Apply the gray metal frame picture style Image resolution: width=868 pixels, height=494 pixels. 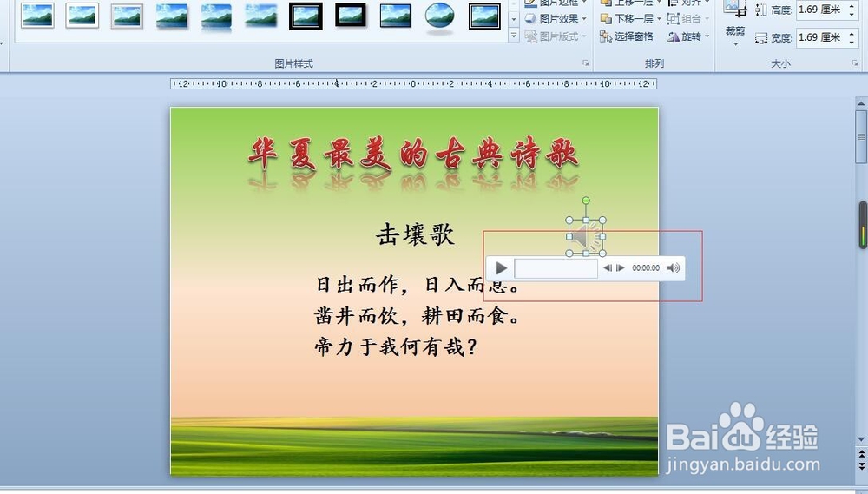tap(128, 16)
